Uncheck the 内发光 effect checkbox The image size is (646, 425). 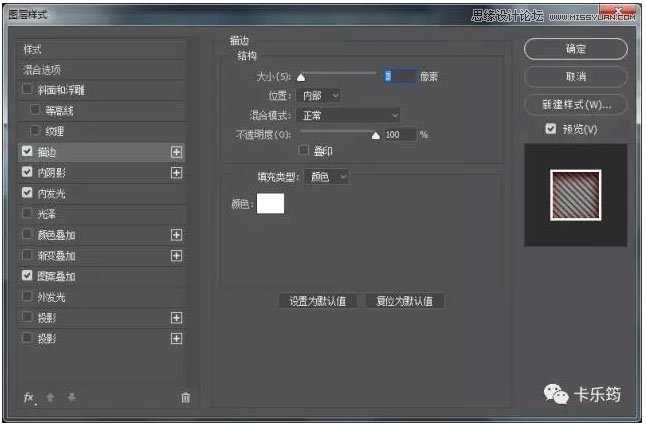(x=26, y=193)
